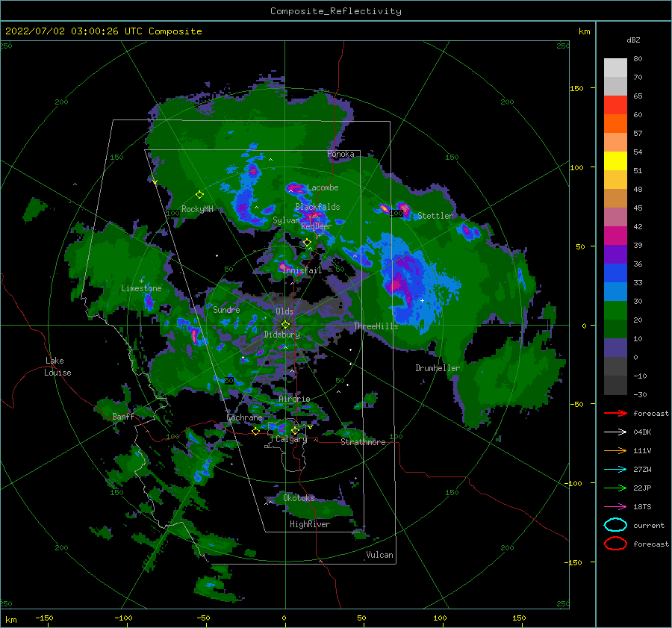Click the Ponoka city label
Image resolution: width=672 pixels, height=628 pixels.
point(340,154)
